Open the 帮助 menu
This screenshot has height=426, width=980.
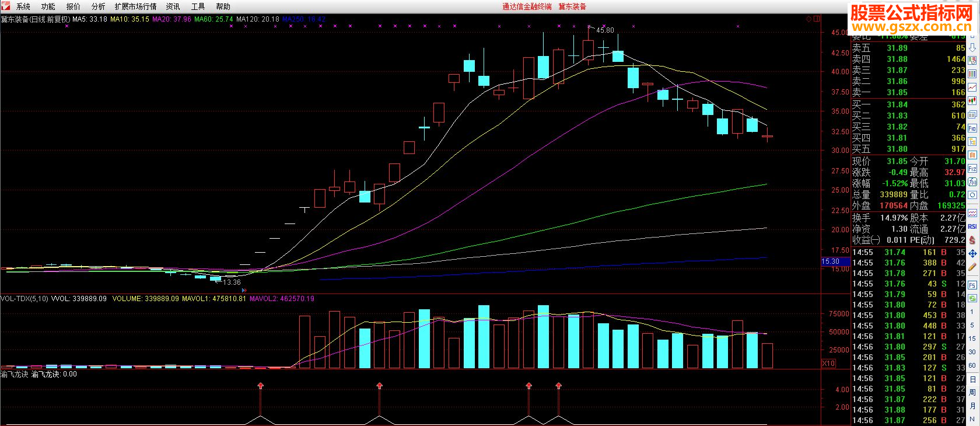pyautogui.click(x=223, y=6)
